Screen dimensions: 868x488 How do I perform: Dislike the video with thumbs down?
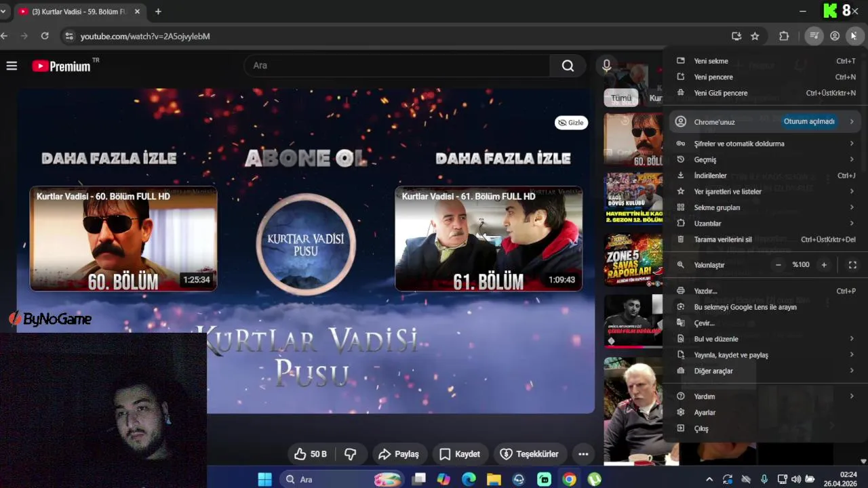351,454
